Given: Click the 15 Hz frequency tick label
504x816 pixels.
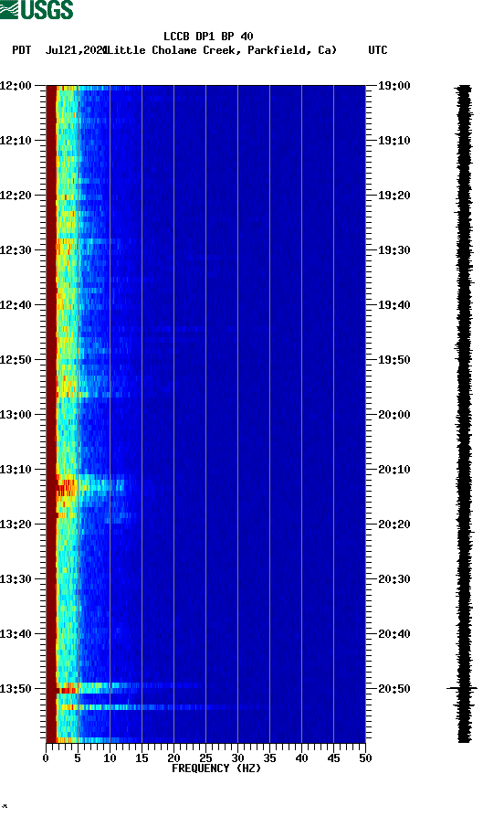Looking at the screenshot, I should click(142, 758).
